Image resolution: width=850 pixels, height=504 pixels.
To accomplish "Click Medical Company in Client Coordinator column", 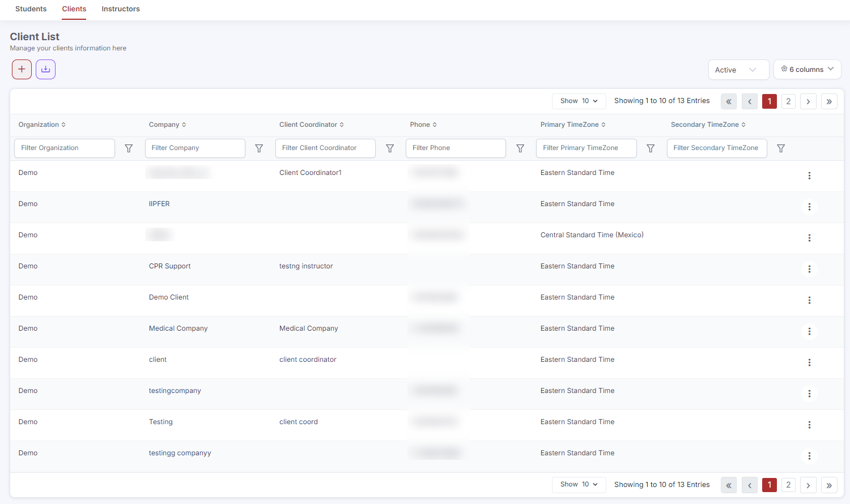I will [x=309, y=328].
